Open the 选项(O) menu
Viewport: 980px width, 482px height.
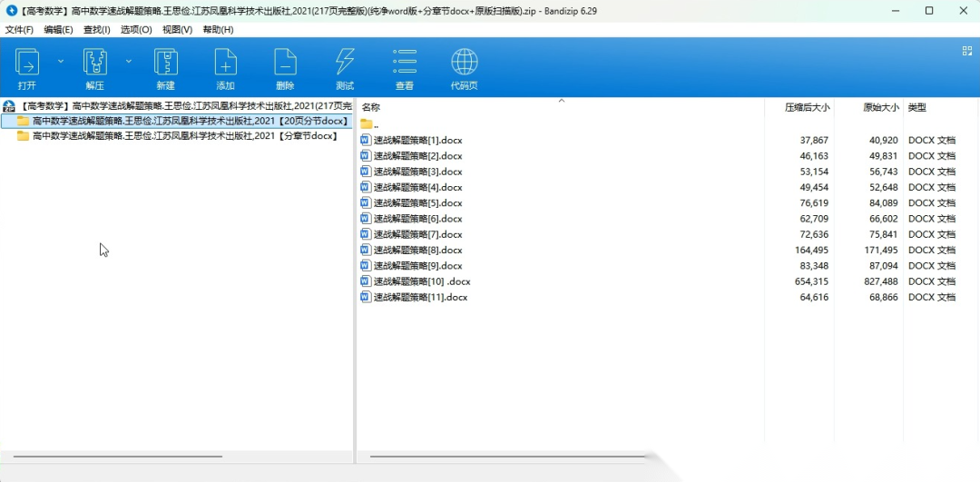pyautogui.click(x=136, y=30)
